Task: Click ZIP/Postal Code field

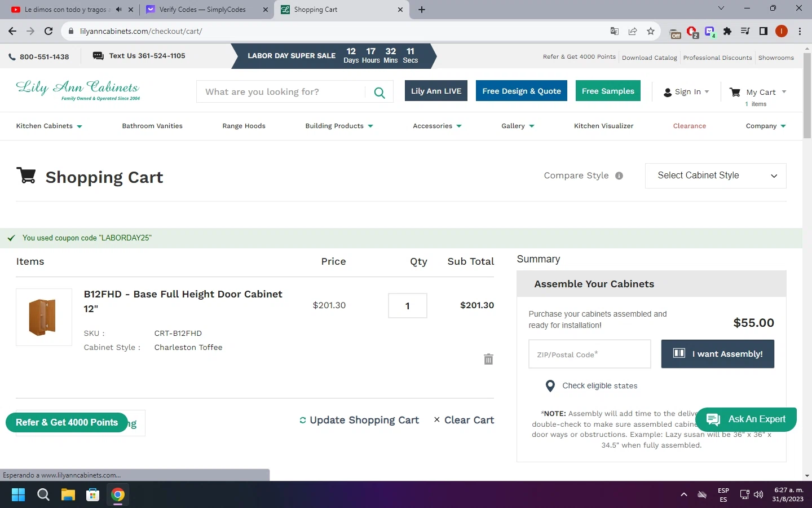Action: tap(589, 354)
